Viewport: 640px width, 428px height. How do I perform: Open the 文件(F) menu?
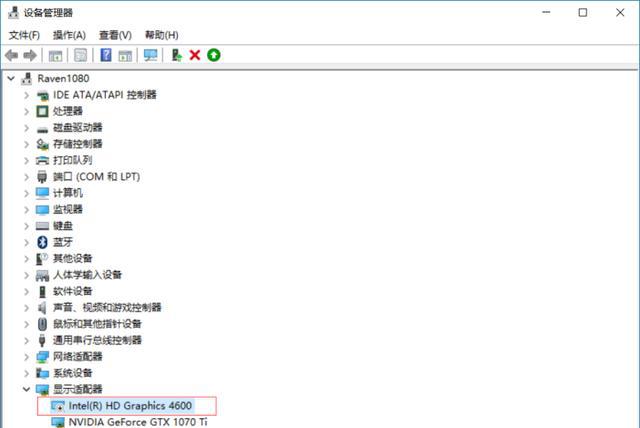[24, 35]
